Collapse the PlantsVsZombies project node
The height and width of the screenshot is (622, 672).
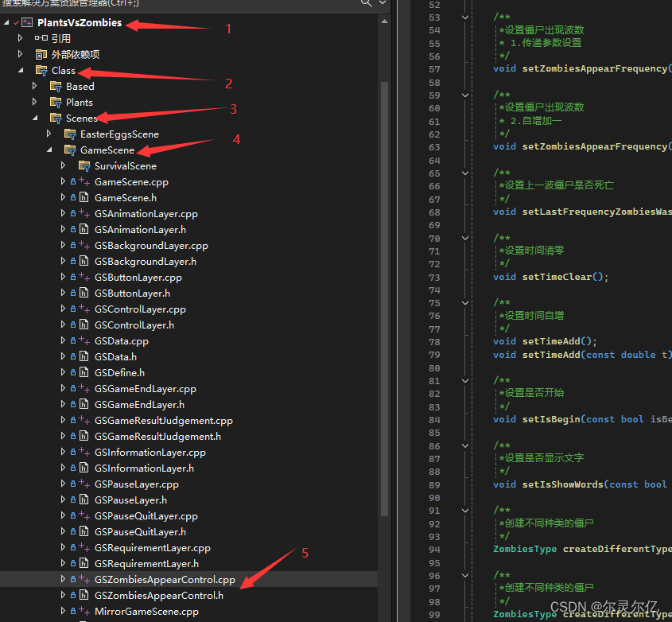click(6, 22)
